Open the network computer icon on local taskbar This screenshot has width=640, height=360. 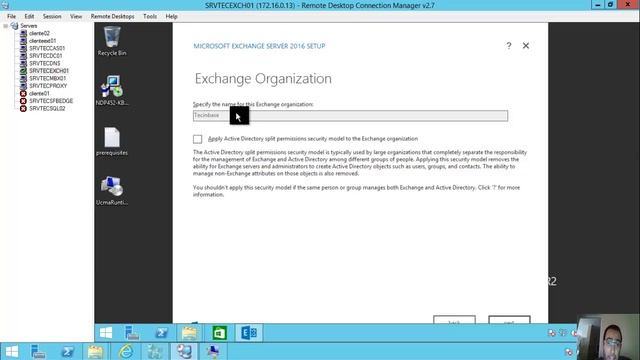pyautogui.click(x=213, y=351)
